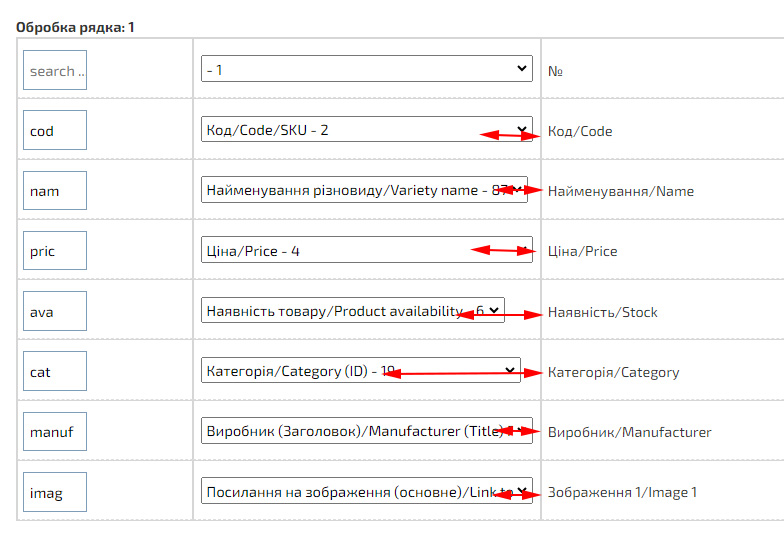The image size is (784, 559).
Task: Click the Виробник/Manufacturer column label
Action: coord(629,432)
